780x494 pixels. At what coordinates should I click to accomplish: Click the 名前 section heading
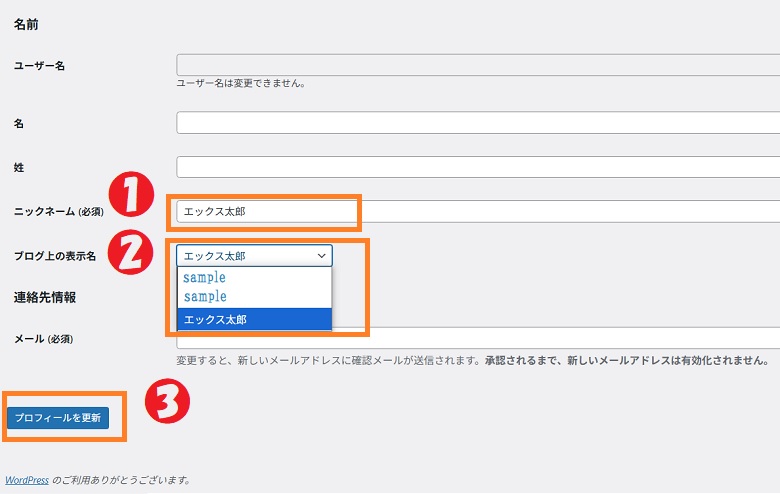(26, 24)
